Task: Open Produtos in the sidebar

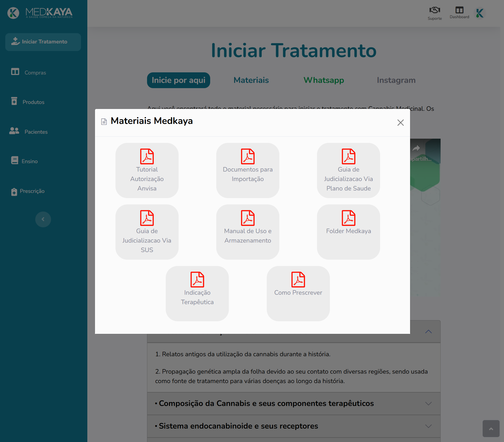Action: (33, 102)
